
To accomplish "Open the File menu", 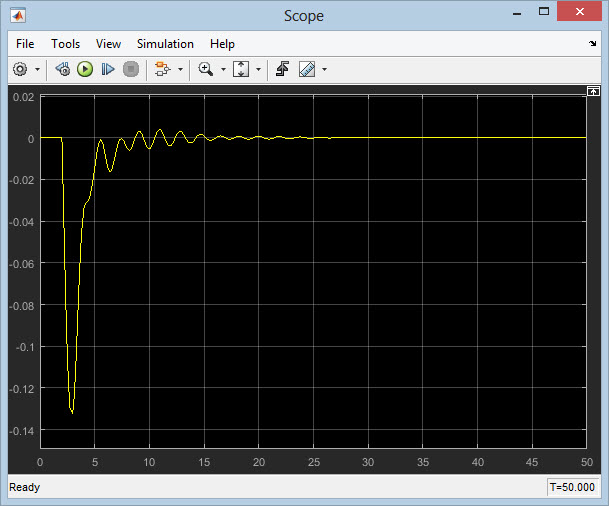I will point(25,44).
